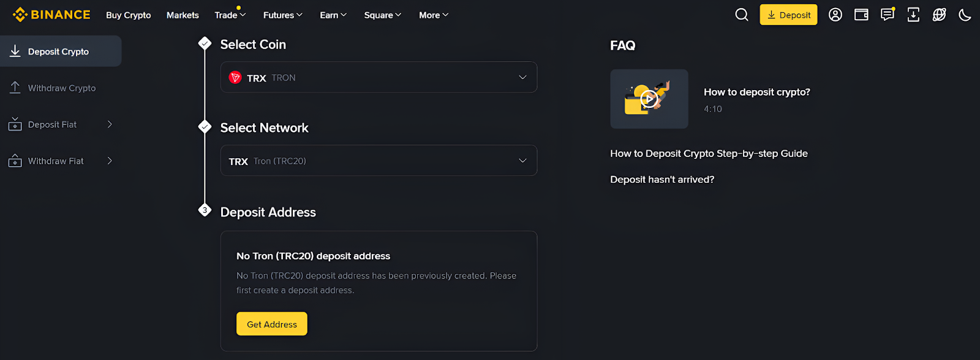Click the Get Address button
The height and width of the screenshot is (360, 980).
pos(271,323)
